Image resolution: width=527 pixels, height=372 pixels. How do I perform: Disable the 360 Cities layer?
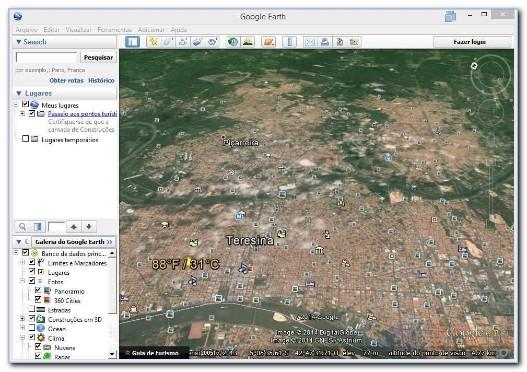click(x=38, y=299)
